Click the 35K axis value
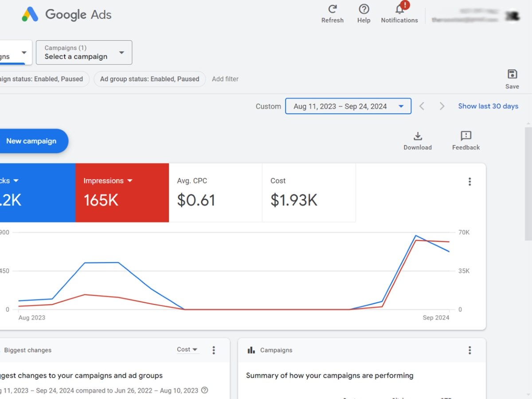The image size is (532, 399). 464,271
